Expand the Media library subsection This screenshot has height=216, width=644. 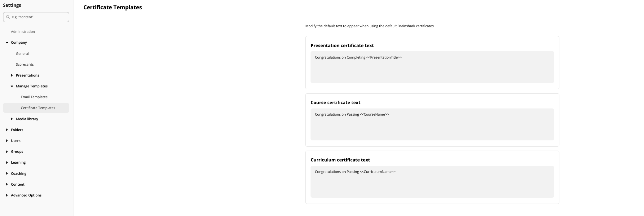(12, 119)
